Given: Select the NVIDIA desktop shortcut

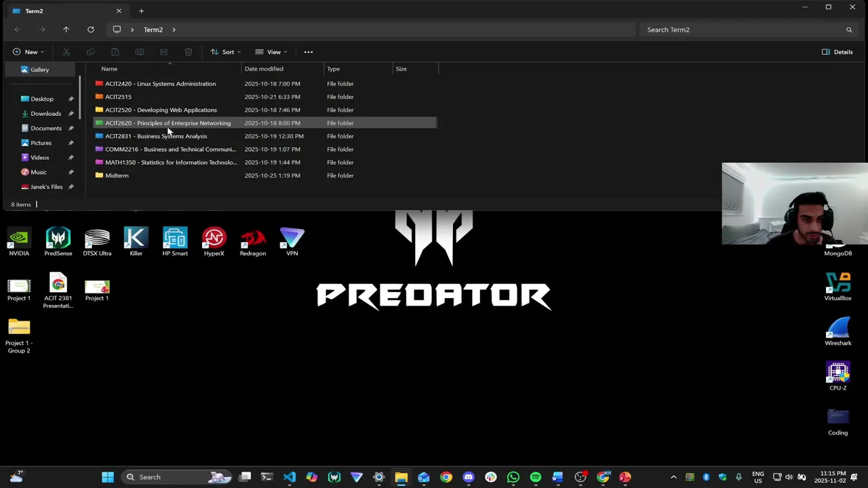Looking at the screenshot, I should pos(19,242).
